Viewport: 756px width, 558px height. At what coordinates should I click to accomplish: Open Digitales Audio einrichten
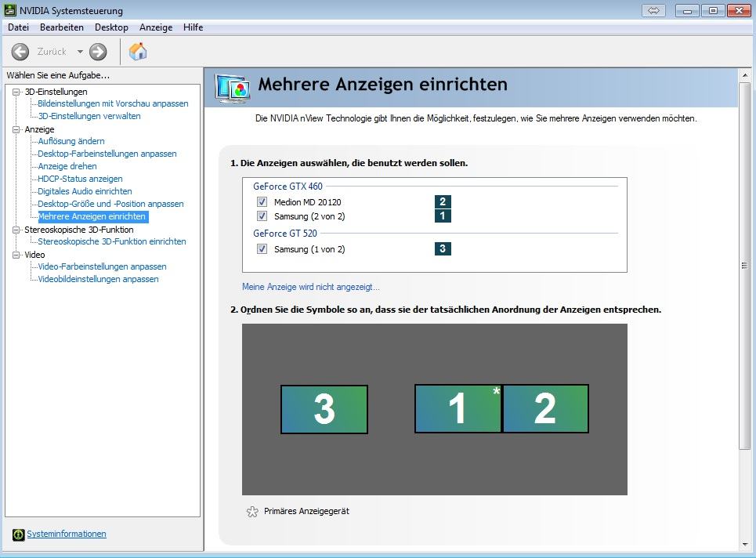(x=85, y=191)
